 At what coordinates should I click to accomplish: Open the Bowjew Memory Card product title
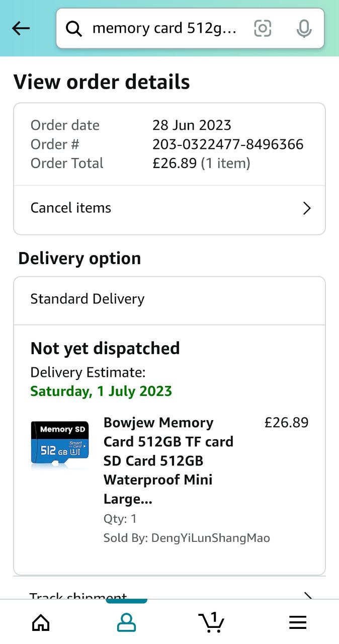(168, 460)
